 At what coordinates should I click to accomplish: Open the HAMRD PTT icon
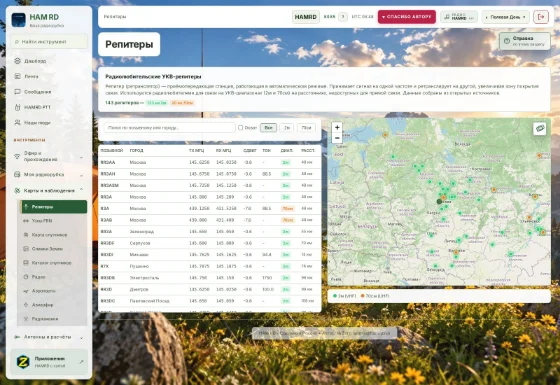[17, 107]
